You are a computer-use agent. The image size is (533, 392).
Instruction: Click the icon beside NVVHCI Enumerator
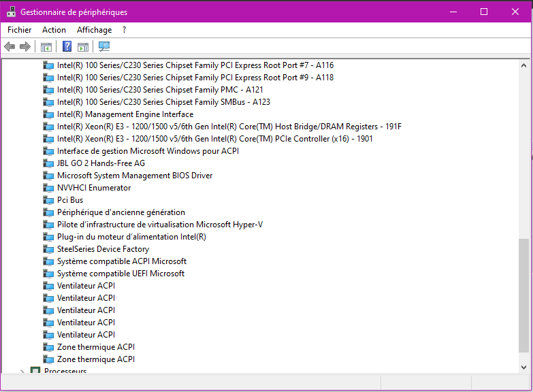48,188
